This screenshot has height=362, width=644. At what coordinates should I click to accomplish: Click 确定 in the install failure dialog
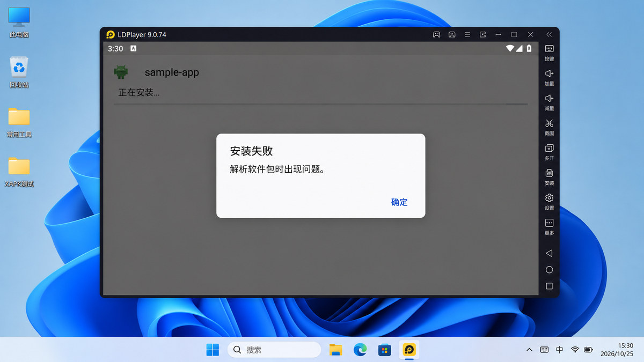(x=399, y=202)
